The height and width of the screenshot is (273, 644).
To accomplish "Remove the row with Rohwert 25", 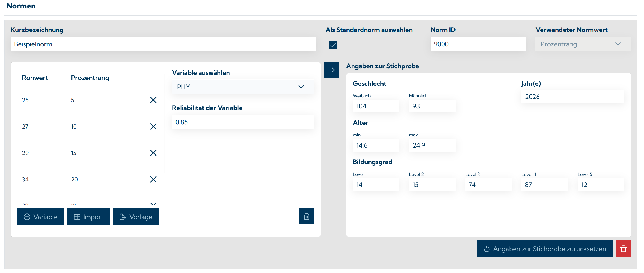I will tap(153, 100).
